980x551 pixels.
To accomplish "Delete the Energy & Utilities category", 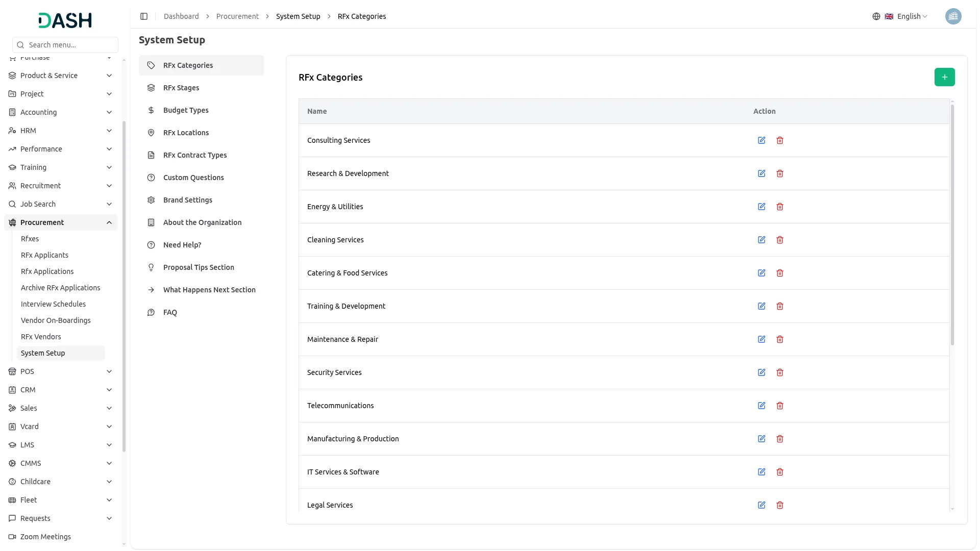I will (x=780, y=207).
